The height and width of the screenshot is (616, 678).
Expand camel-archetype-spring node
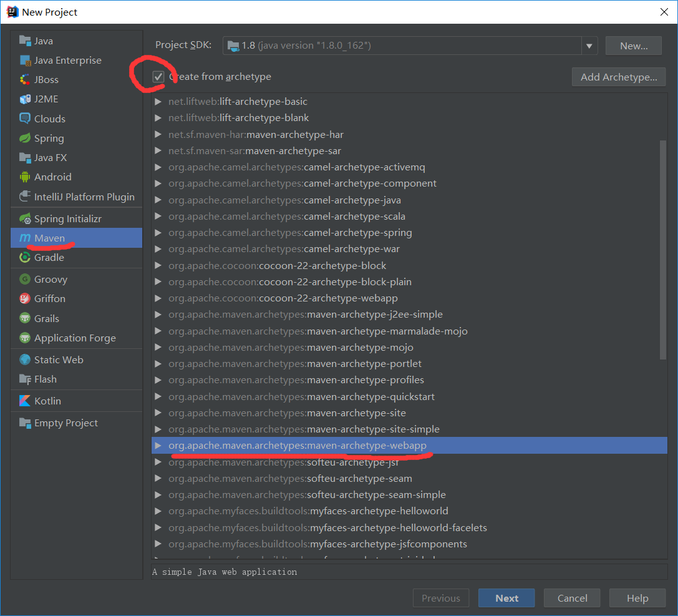point(158,233)
